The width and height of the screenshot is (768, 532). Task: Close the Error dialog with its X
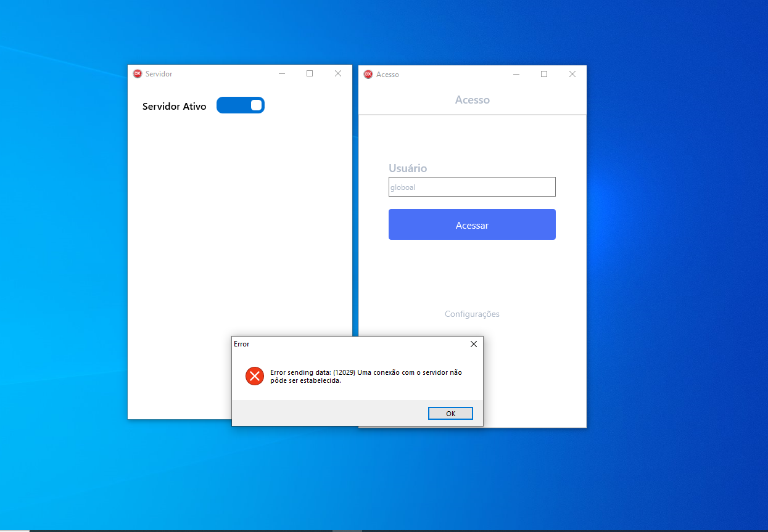pyautogui.click(x=474, y=344)
